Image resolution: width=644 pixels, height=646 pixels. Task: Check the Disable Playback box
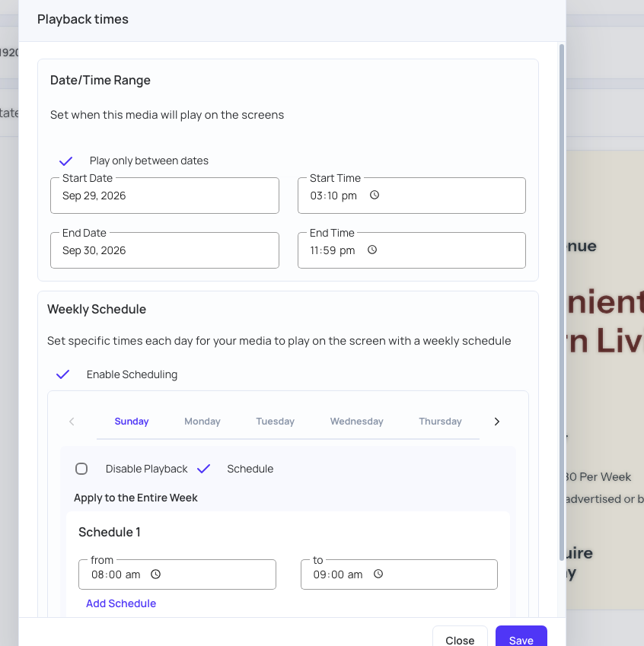[x=81, y=469]
